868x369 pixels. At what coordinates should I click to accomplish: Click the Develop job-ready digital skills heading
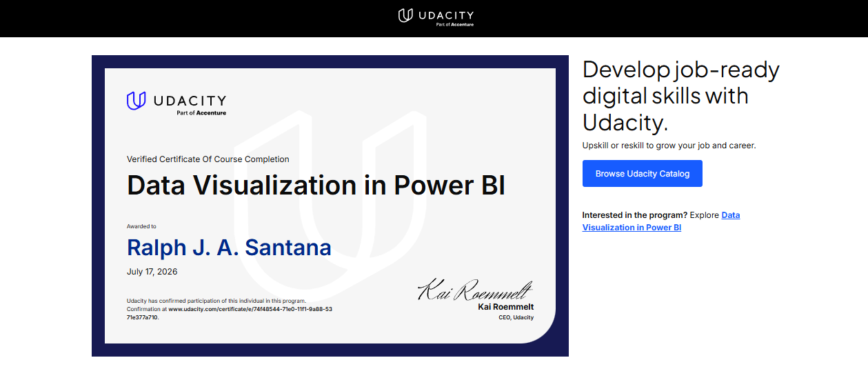point(680,96)
